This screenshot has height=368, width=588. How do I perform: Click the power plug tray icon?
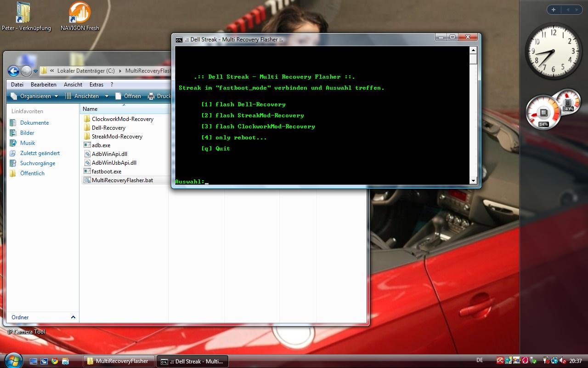pos(546,361)
